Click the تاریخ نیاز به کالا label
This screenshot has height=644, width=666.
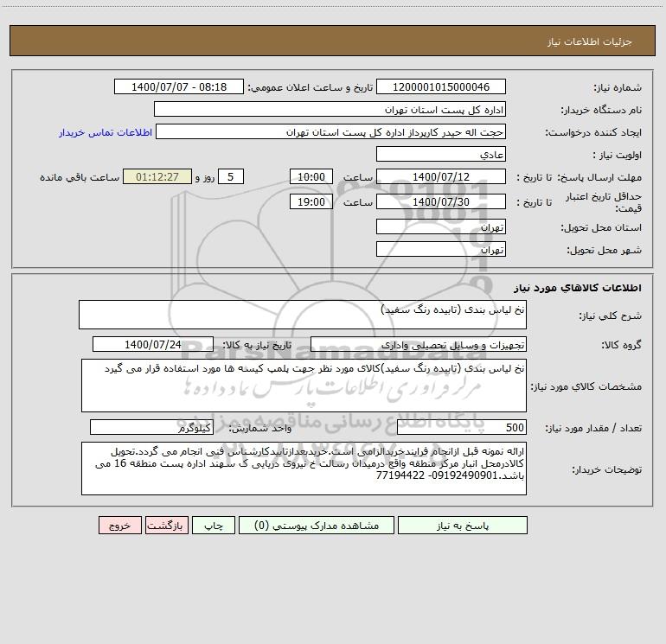257,345
